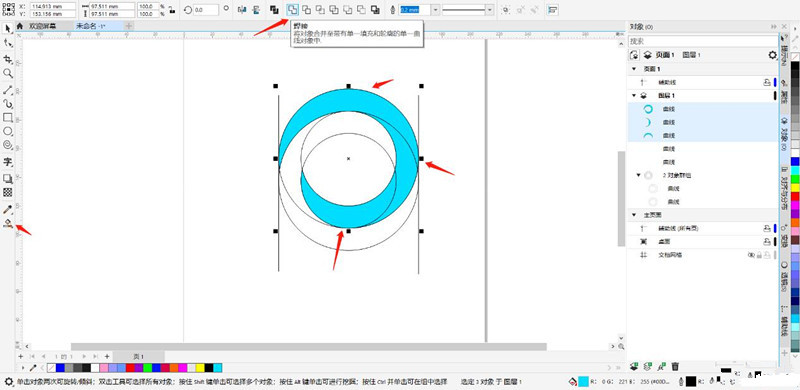Open status bar settings gear
Screen dimensions: 800x390
8,381
